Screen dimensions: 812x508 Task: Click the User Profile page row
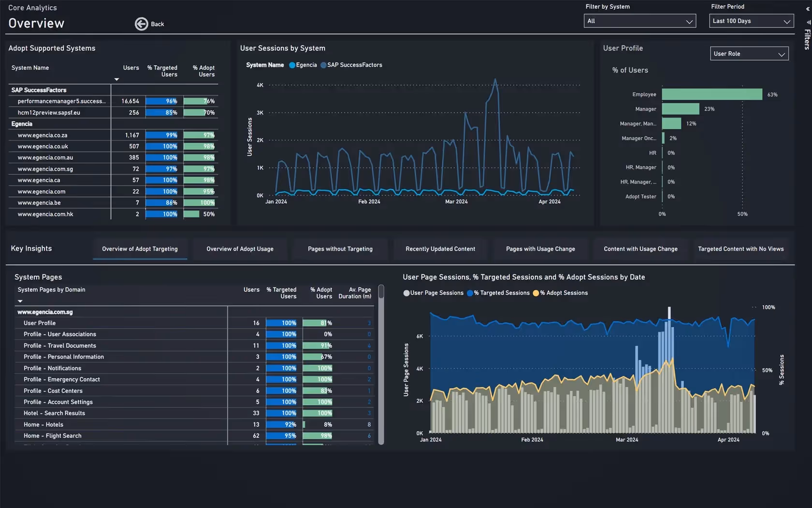(x=195, y=323)
